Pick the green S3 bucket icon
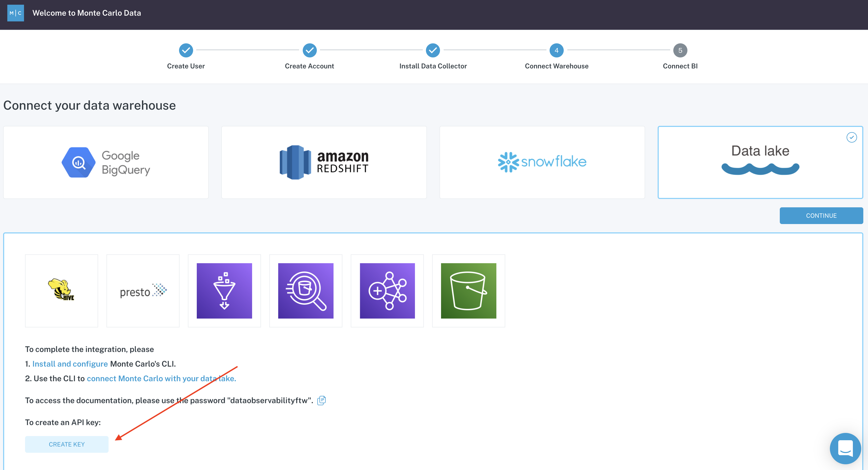Image resolution: width=868 pixels, height=470 pixels. click(x=468, y=290)
